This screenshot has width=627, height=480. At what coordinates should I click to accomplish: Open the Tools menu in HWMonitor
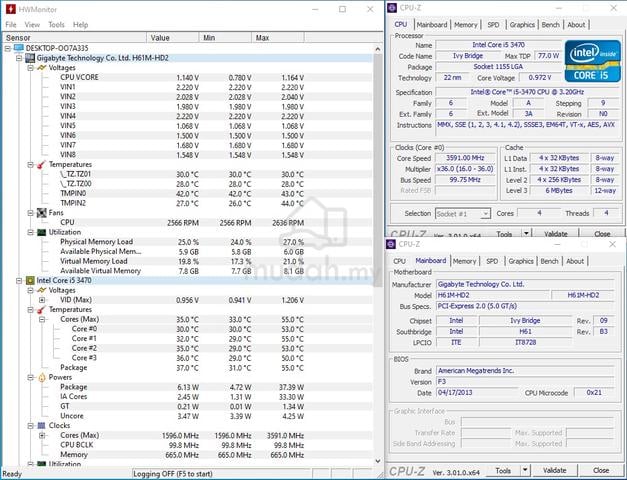(x=56, y=25)
